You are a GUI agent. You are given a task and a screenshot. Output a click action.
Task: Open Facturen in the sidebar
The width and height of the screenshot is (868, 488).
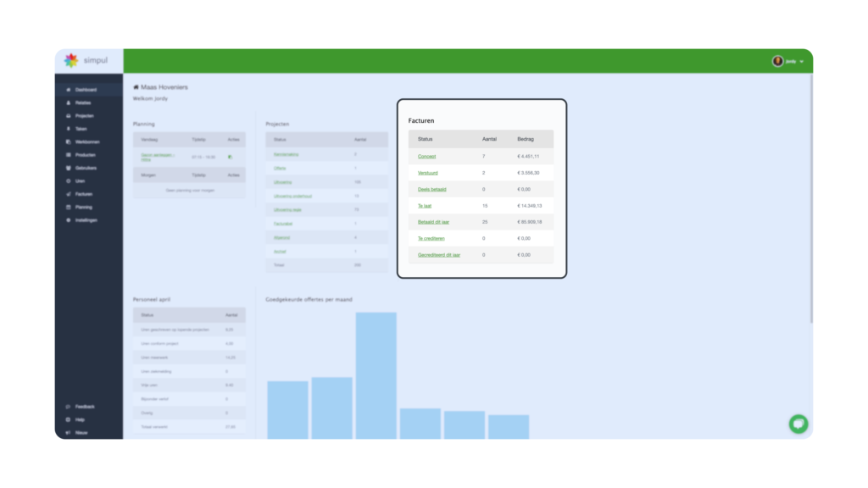[84, 194]
